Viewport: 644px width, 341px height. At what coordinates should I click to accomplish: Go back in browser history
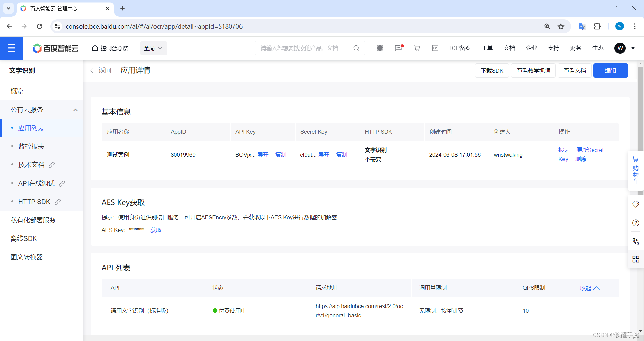point(9,26)
